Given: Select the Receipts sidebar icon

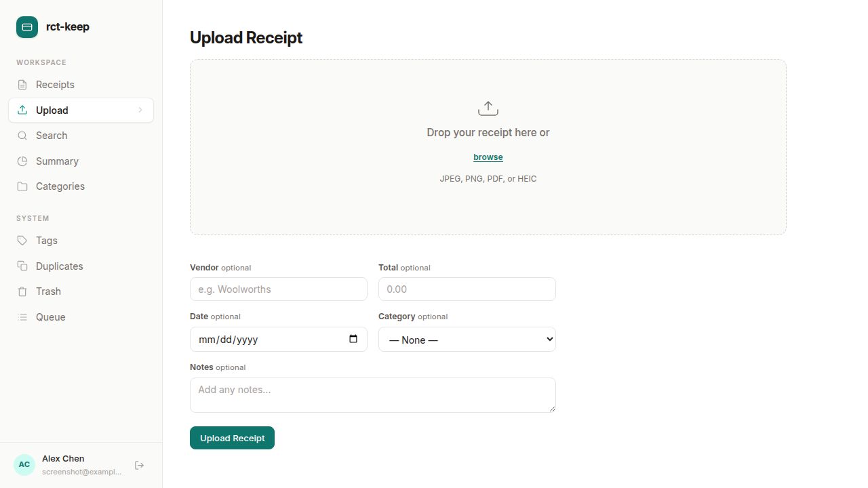Looking at the screenshot, I should point(22,84).
